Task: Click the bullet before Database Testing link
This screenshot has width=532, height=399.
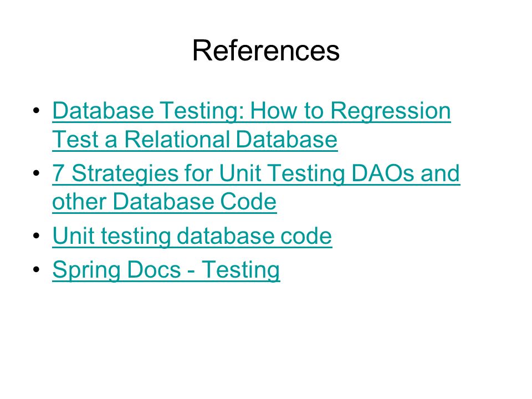Action: 37,110
